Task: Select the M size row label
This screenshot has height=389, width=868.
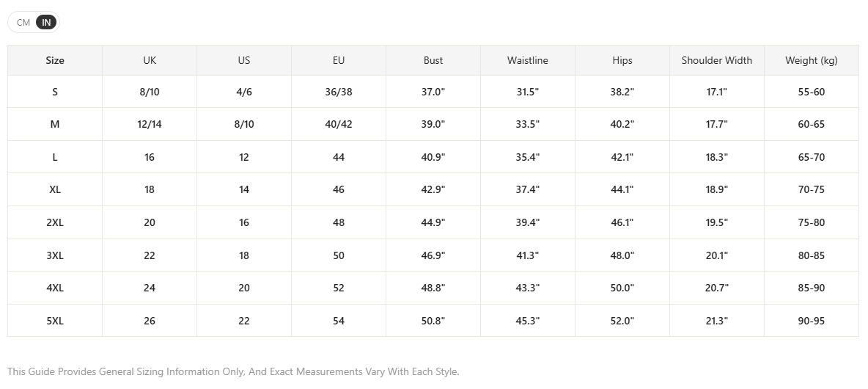Action: click(55, 124)
